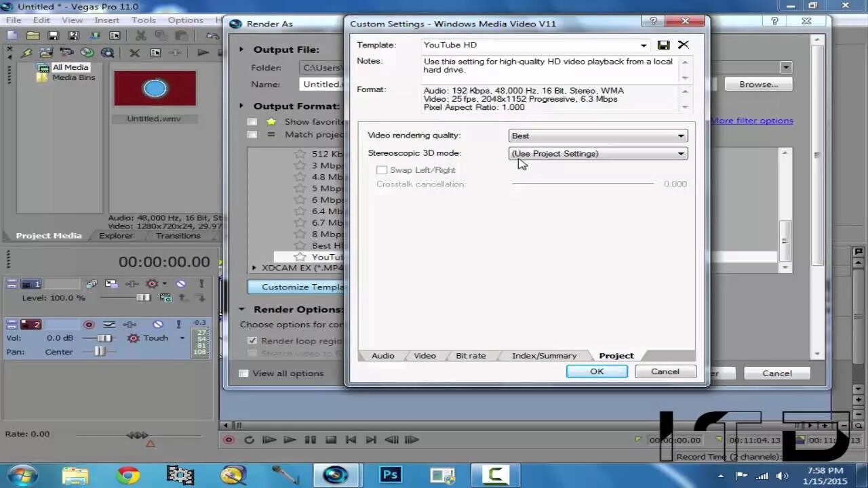The image size is (868, 488).
Task: Toggle Show favorites checkbox
Action: coord(252,122)
